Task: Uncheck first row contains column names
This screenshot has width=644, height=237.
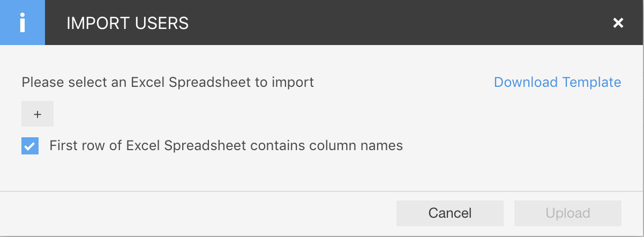Action: (30, 145)
